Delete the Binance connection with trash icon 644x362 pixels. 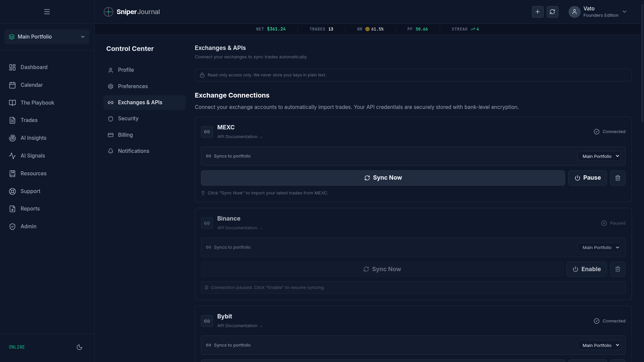(618, 269)
